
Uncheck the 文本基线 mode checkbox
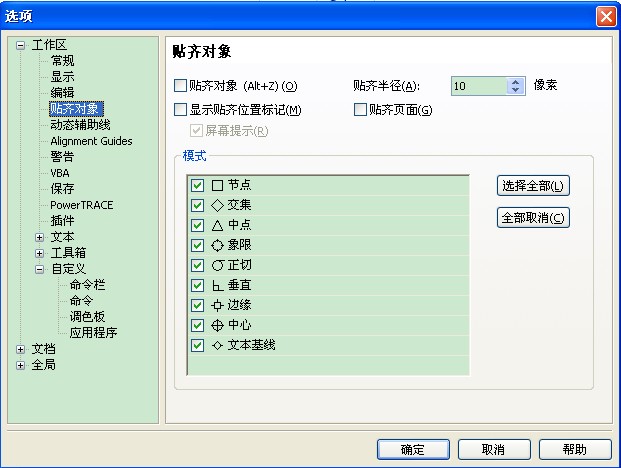coord(197,345)
